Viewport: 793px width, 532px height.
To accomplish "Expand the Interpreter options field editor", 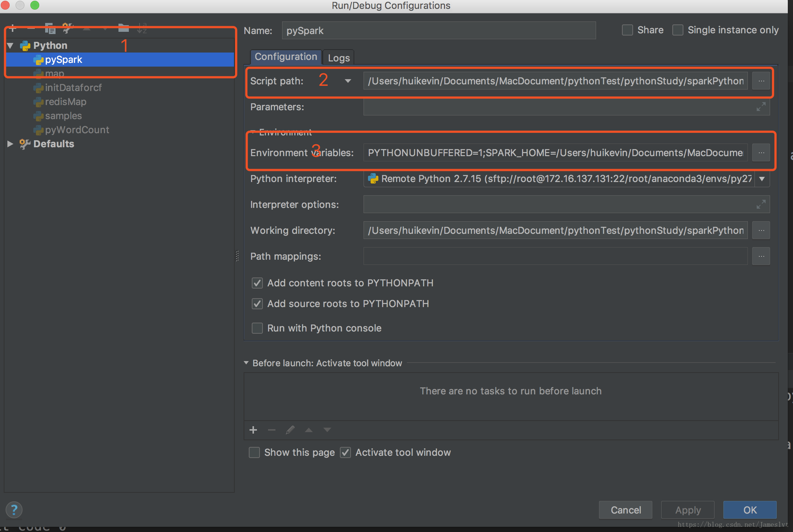I will point(761,204).
